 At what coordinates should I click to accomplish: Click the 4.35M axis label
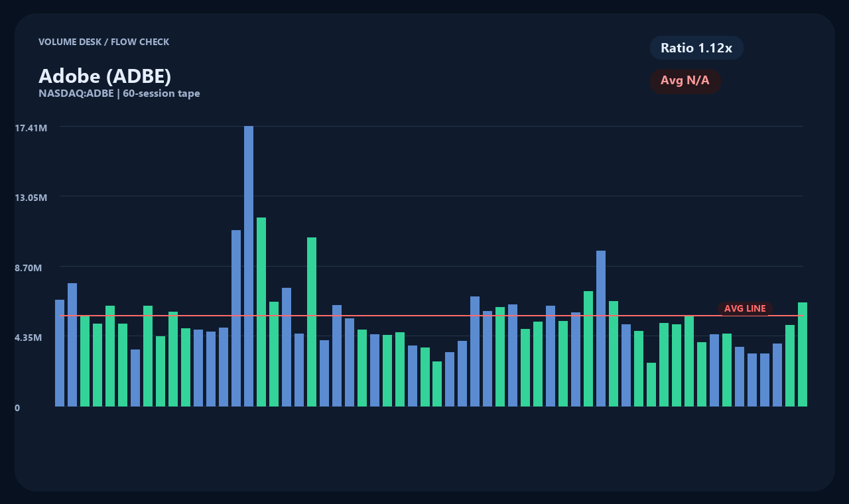[x=28, y=338]
